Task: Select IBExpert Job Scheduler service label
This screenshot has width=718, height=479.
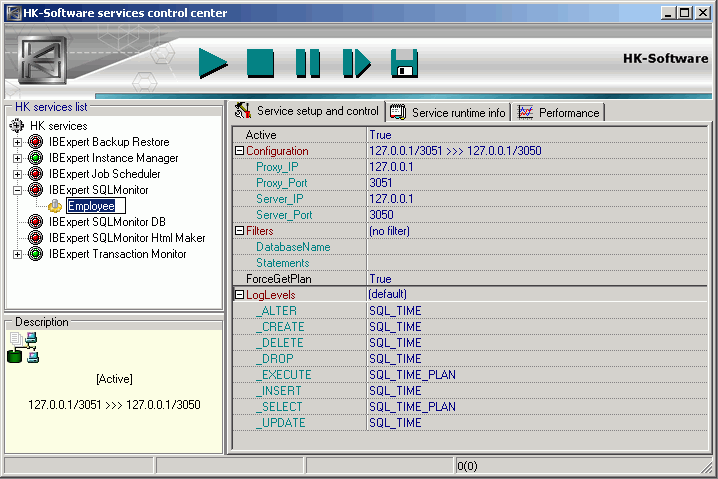Action: tap(104, 174)
